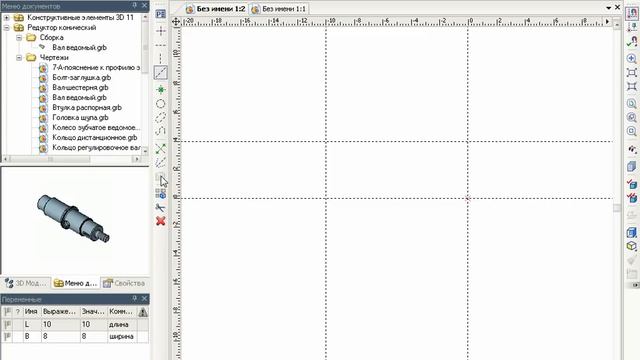640x360 pixels.
Task: Open the document tabs dropdown arrow
Action: click(609, 8)
